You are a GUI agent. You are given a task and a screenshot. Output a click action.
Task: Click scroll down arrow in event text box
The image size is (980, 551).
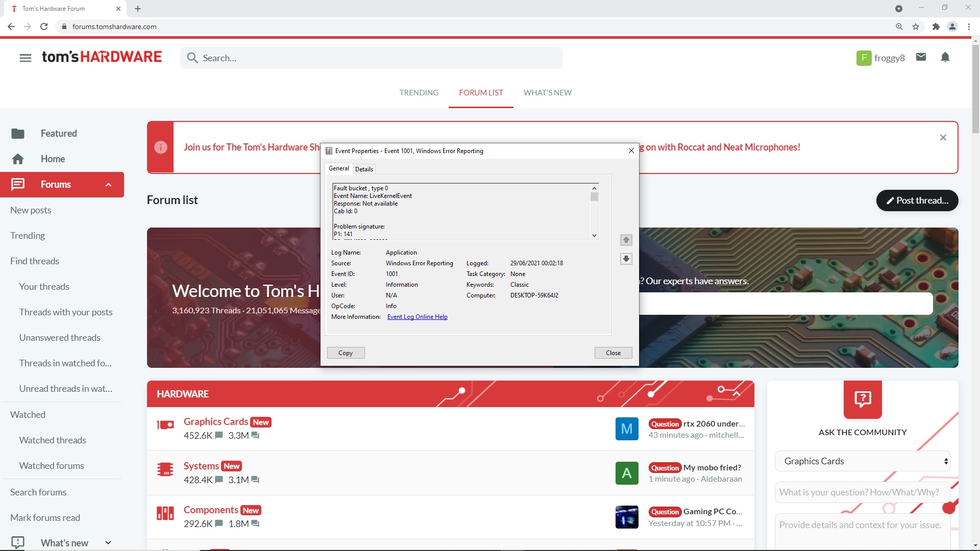coord(594,236)
